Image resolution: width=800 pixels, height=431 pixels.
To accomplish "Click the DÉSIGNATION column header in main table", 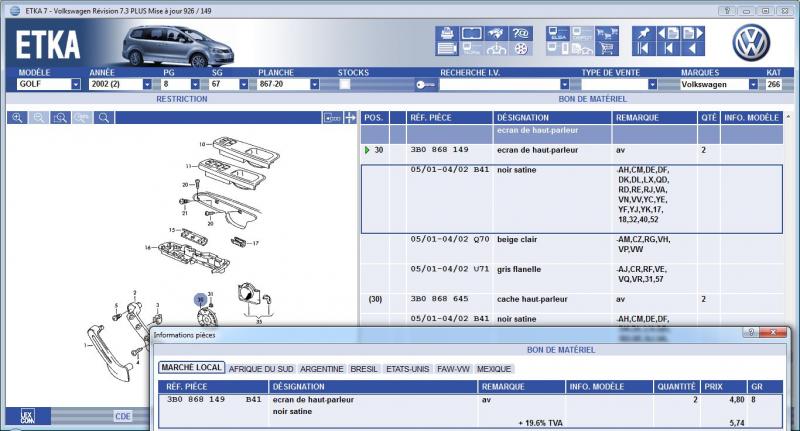I will [x=553, y=118].
